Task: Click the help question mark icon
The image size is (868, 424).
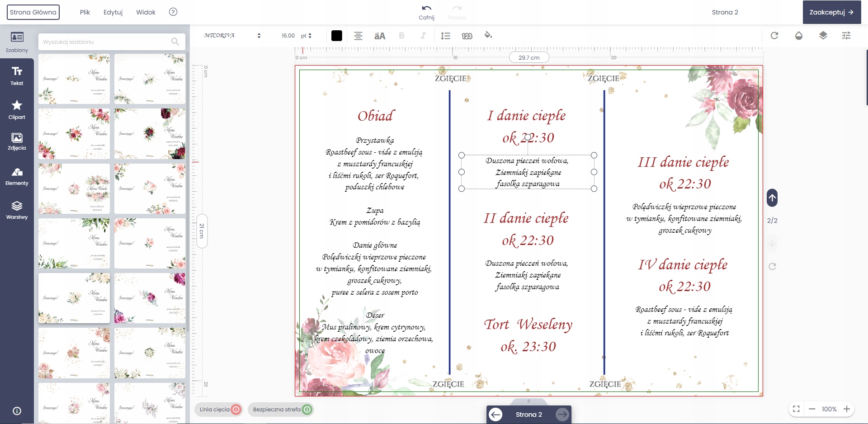Action: [173, 12]
